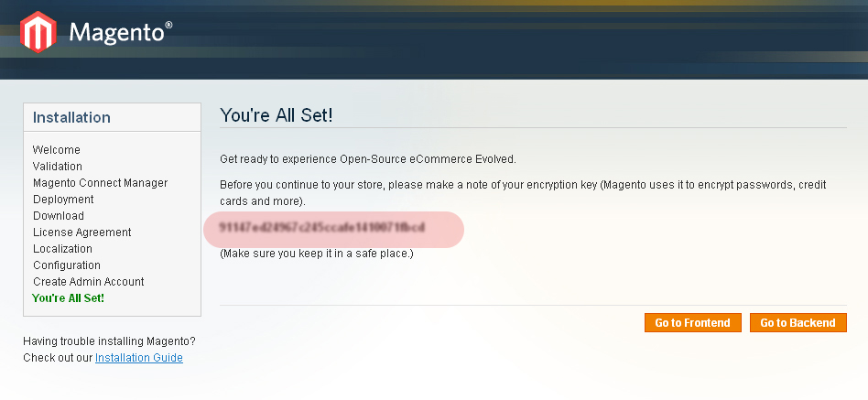868x400 pixels.
Task: Go to Frontend button
Action: click(x=692, y=322)
